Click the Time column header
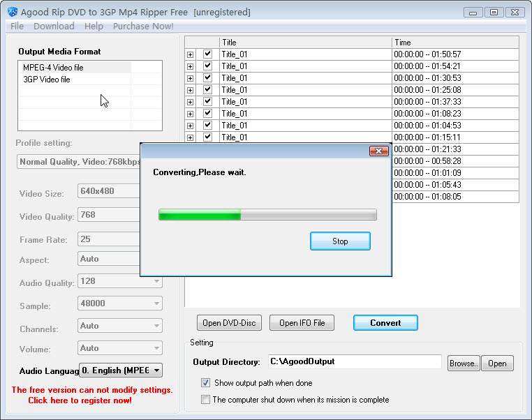This screenshot has height=420, width=532. coord(455,43)
